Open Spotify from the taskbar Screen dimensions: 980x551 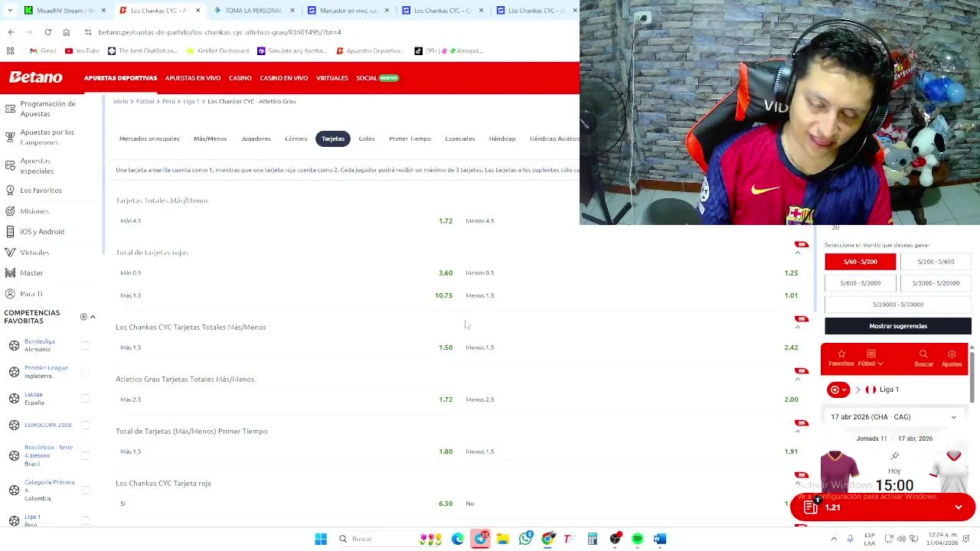click(x=637, y=539)
